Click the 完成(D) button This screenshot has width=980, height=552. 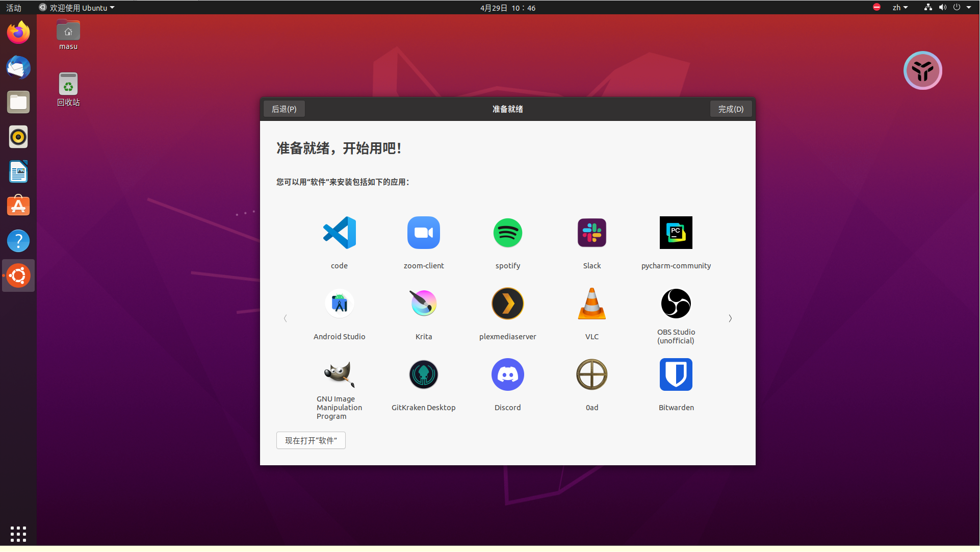point(731,109)
